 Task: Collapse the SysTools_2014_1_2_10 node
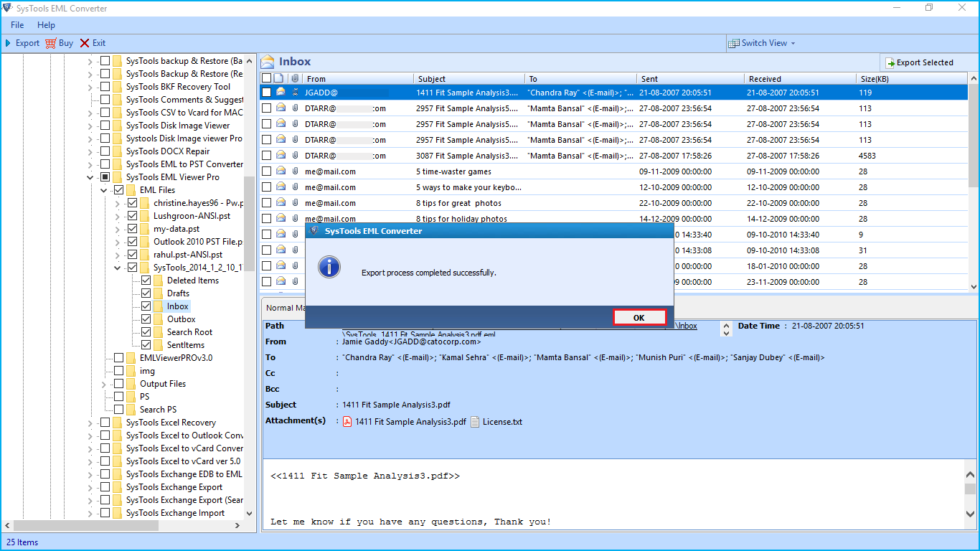[x=118, y=268]
